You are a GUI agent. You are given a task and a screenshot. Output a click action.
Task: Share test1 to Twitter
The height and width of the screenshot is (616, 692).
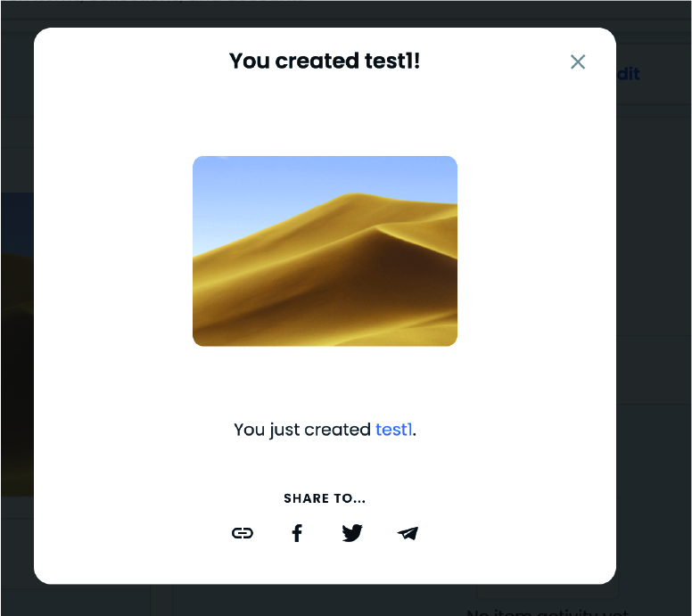click(352, 533)
